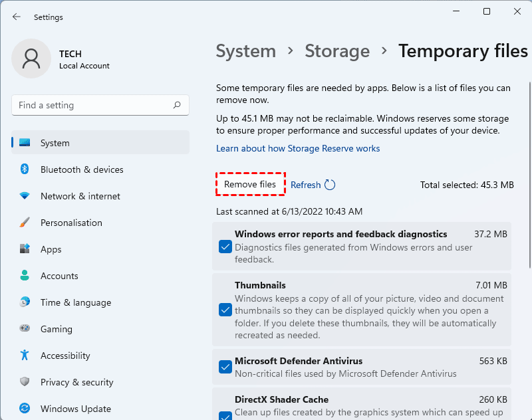This screenshot has height=420, width=532.
Task: Click the Windows Update icon
Action: coord(25,409)
